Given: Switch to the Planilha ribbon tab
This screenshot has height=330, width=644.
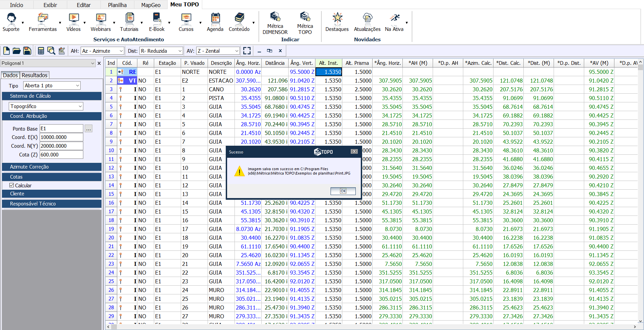Looking at the screenshot, I should click(117, 5).
